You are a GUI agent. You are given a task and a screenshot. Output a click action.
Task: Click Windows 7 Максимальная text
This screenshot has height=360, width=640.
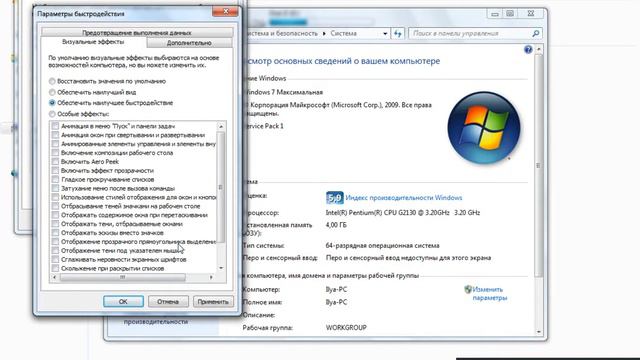[284, 92]
